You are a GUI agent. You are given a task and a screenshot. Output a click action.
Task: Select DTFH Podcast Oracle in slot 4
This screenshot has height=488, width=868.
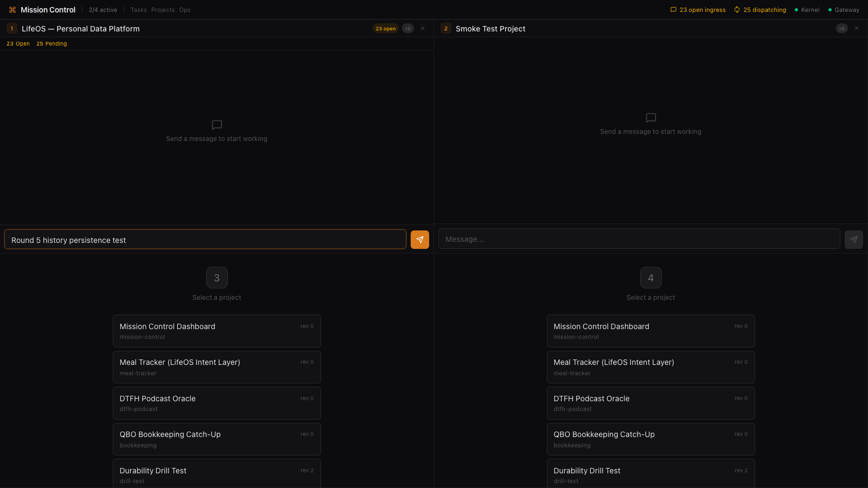pos(650,403)
